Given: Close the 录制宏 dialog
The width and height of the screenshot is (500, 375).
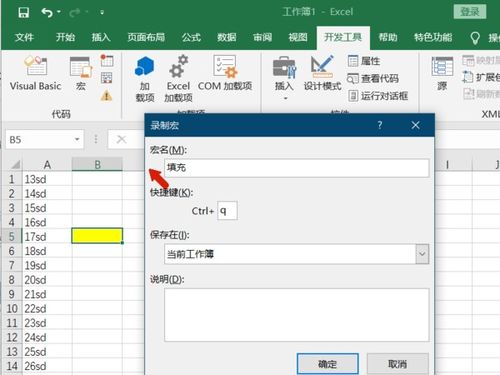Looking at the screenshot, I should (x=415, y=125).
